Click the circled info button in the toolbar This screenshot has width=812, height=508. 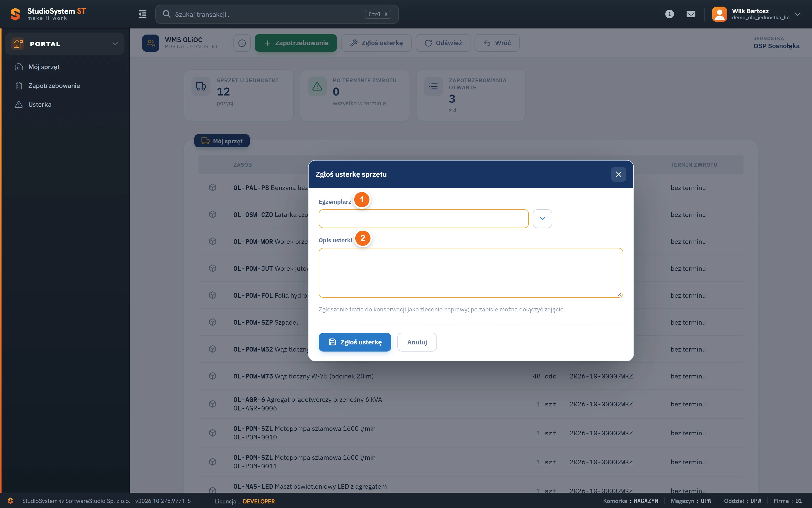242,43
